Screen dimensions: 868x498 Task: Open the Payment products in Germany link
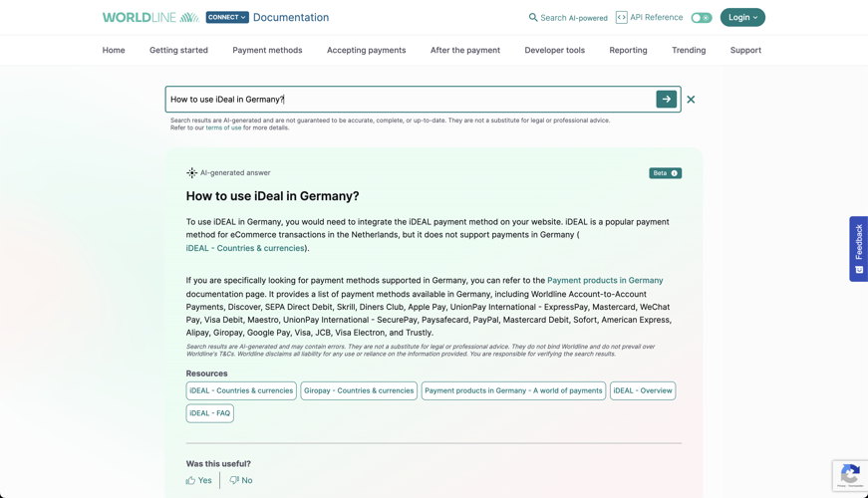605,280
